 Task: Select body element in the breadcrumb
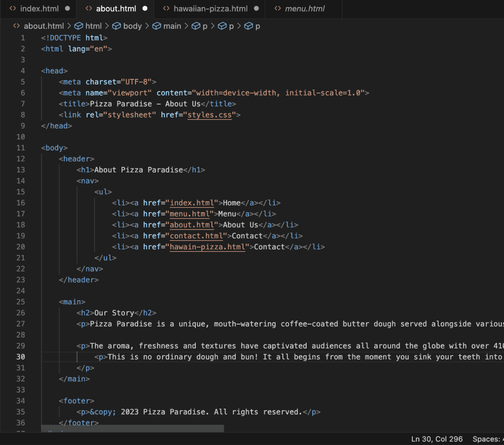coord(133,26)
